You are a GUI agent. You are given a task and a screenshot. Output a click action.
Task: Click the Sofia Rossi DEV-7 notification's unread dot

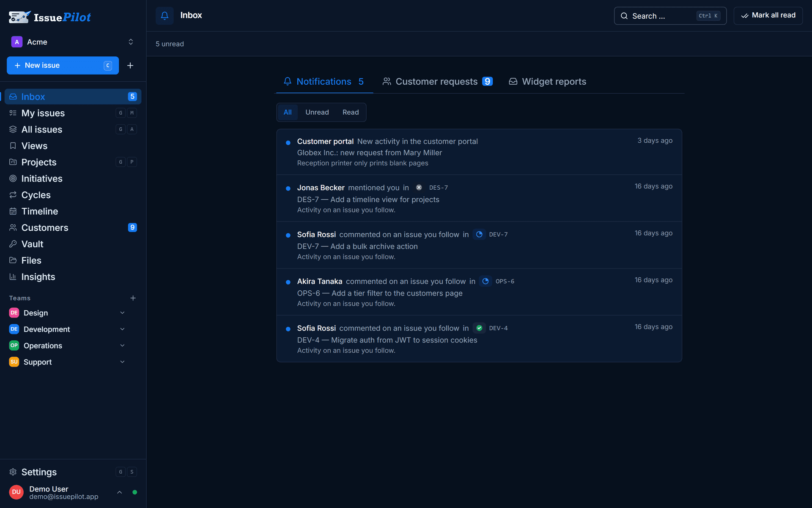tap(288, 235)
